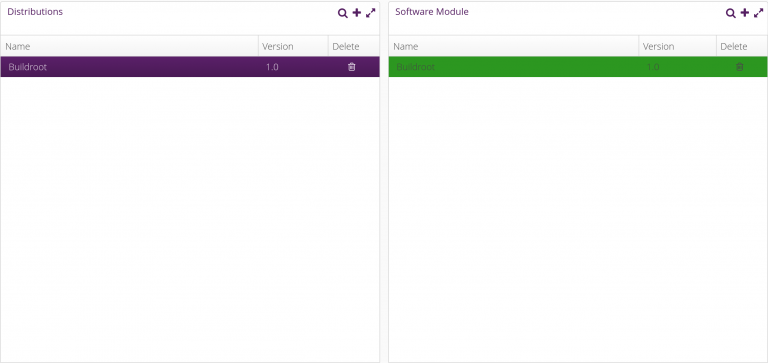The image size is (768, 363).
Task: Select the Buildroot distribution row name
Action: (27, 67)
